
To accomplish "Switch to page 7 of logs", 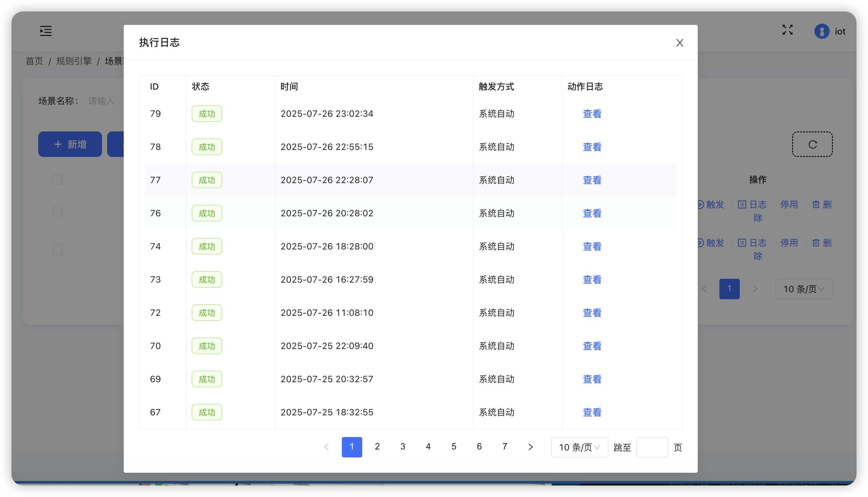I will pos(504,447).
